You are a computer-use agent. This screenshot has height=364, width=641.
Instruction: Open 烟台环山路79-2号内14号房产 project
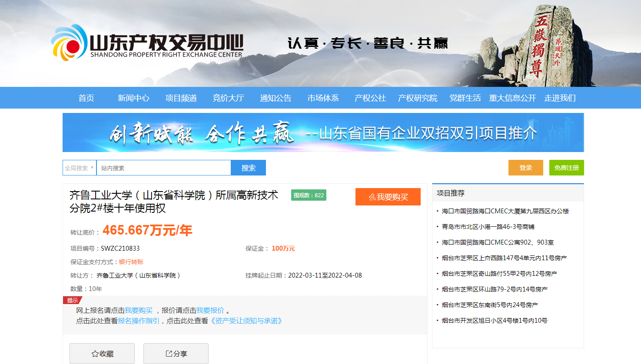click(495, 289)
